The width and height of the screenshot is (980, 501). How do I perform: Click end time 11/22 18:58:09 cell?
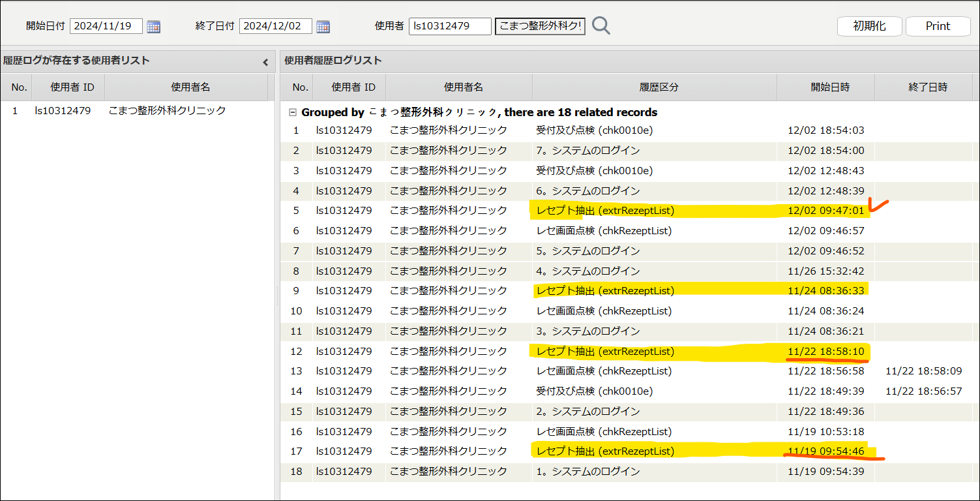(924, 371)
